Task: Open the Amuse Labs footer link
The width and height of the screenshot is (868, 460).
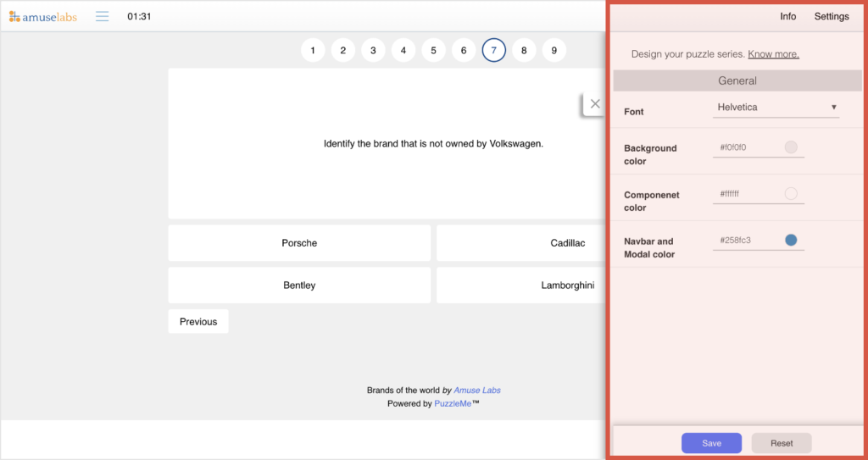Action: coord(477,391)
